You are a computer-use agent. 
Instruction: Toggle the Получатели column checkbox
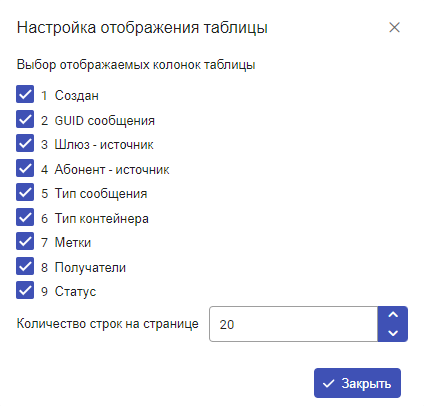pos(25,266)
